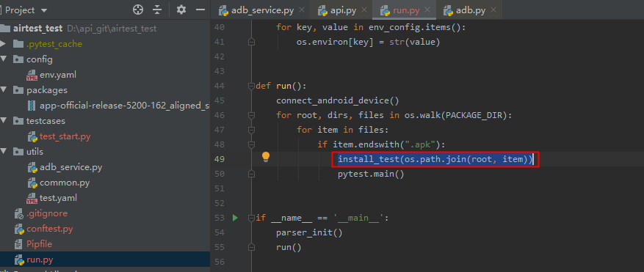Close the adb.py tab
This screenshot has width=644, height=272.
pos(493,10)
